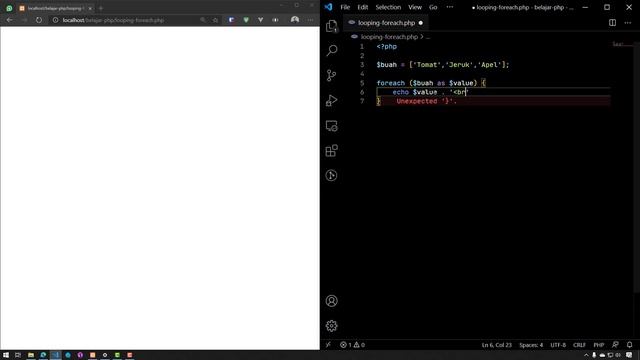Image resolution: width=640 pixels, height=360 pixels.
Task: Open the Extensions view
Action: [331, 151]
